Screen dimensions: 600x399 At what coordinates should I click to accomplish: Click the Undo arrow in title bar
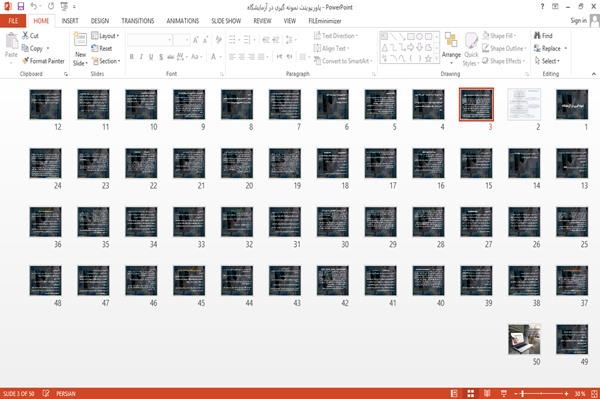(34, 6)
